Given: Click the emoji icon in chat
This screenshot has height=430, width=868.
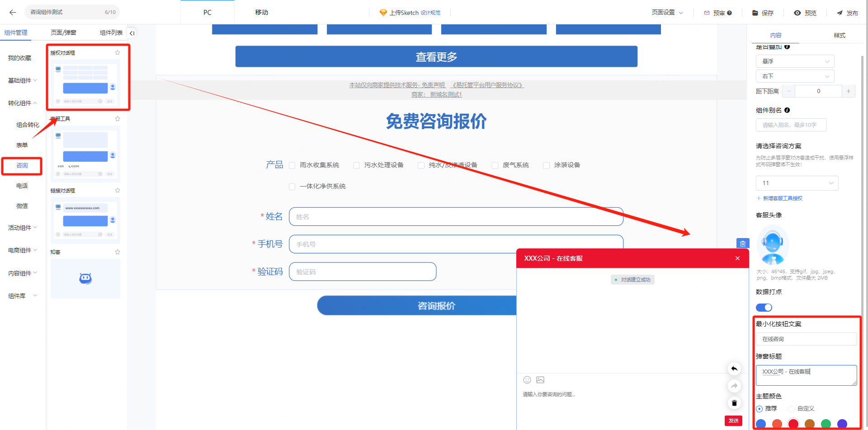Looking at the screenshot, I should tap(527, 380).
